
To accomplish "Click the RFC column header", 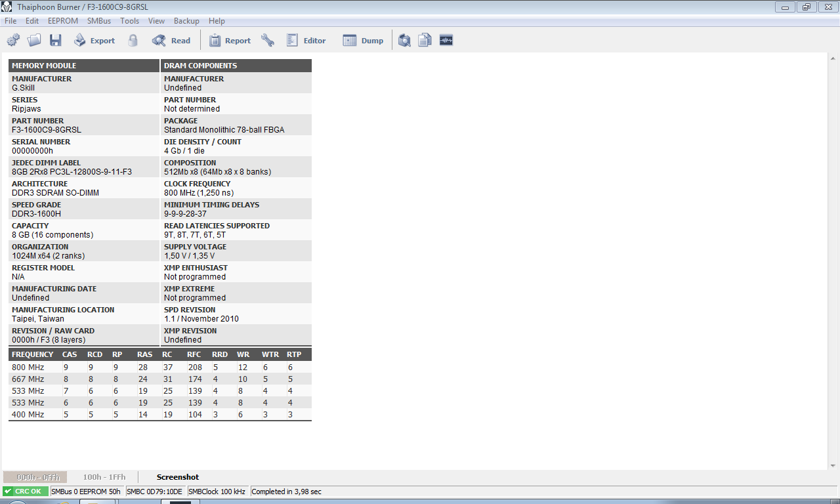I will [x=194, y=354].
